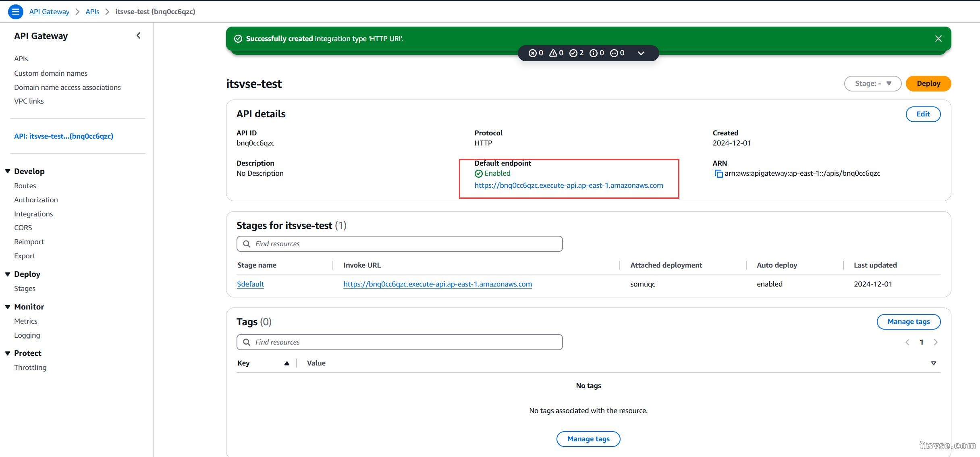
Task: Click the Value column header in Tags
Action: (316, 363)
